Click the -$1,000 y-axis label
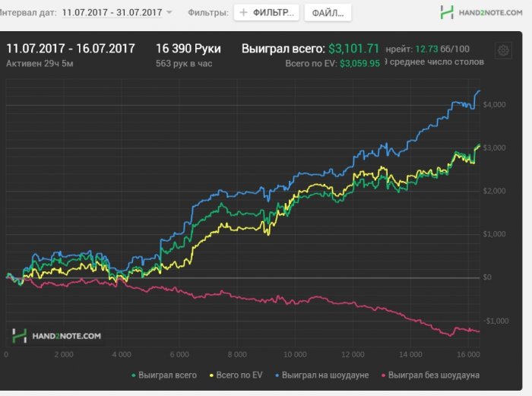532x396 pixels. click(496, 321)
